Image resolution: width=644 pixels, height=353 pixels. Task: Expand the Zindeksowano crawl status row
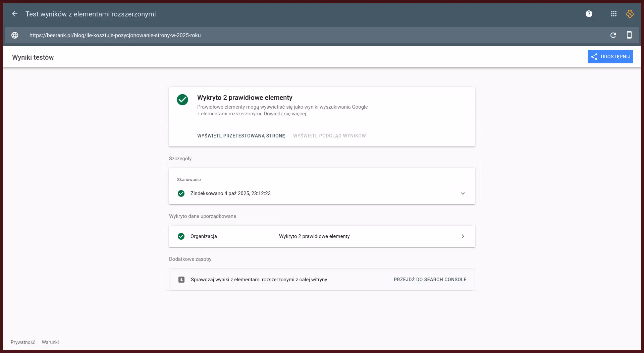[230, 193]
